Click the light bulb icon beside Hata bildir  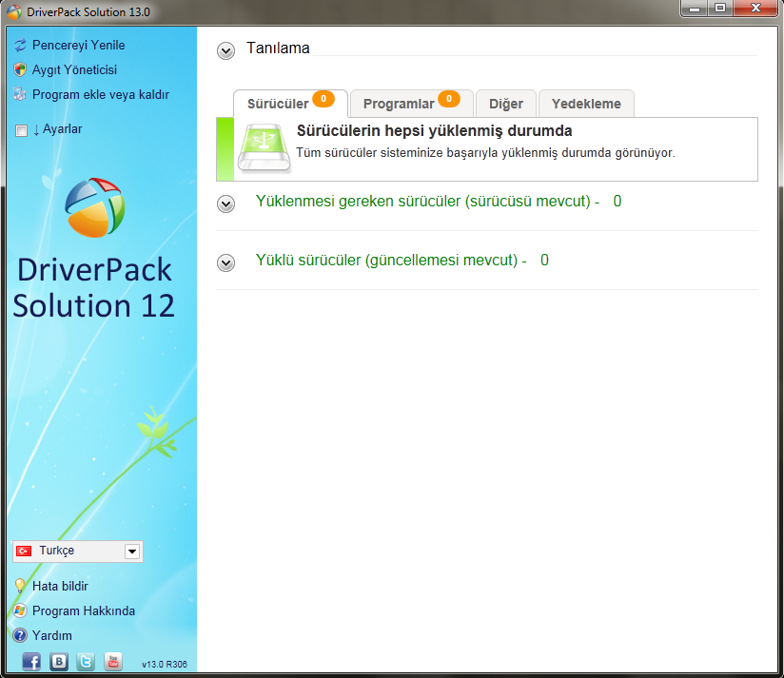(20, 586)
